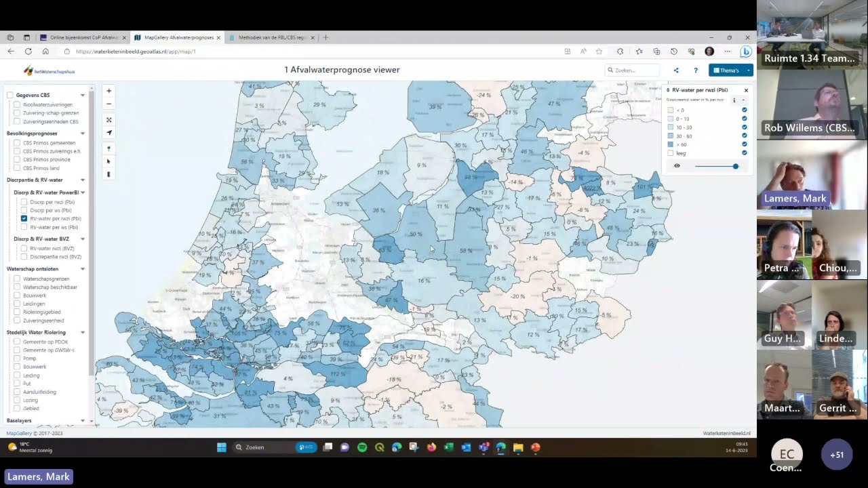Click the full extent map icon
This screenshot has width=868, height=488.
[x=108, y=120]
